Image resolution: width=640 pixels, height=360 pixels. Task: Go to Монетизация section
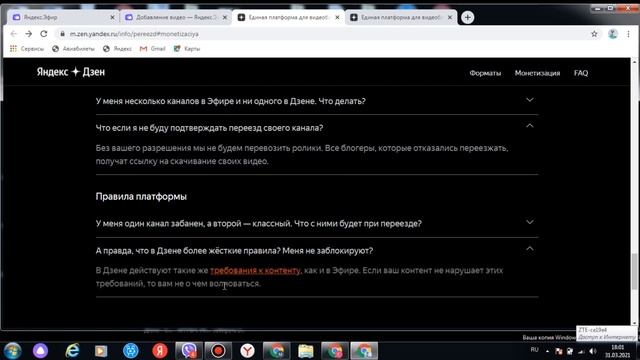537,73
